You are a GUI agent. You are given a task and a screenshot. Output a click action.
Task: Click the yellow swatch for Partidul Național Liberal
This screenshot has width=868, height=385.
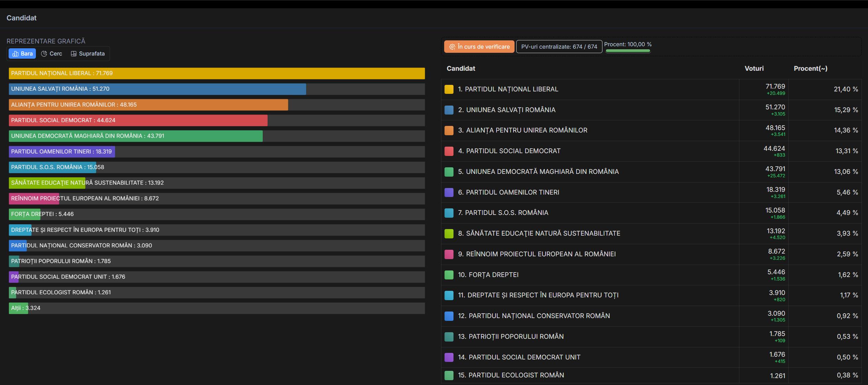(449, 89)
